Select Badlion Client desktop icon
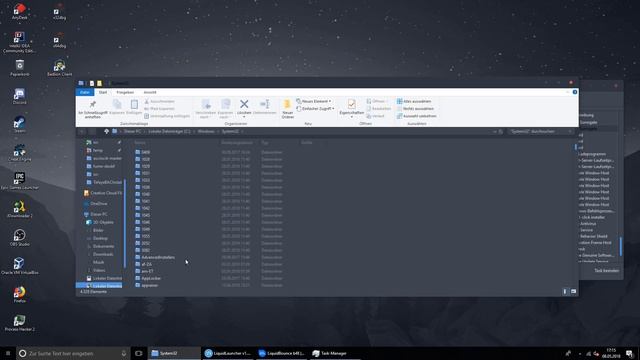Screen dimensions: 640x360 [x=59, y=68]
